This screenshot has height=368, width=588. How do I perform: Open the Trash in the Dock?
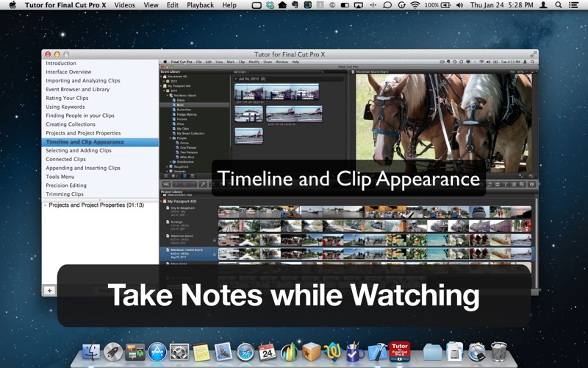(499, 352)
